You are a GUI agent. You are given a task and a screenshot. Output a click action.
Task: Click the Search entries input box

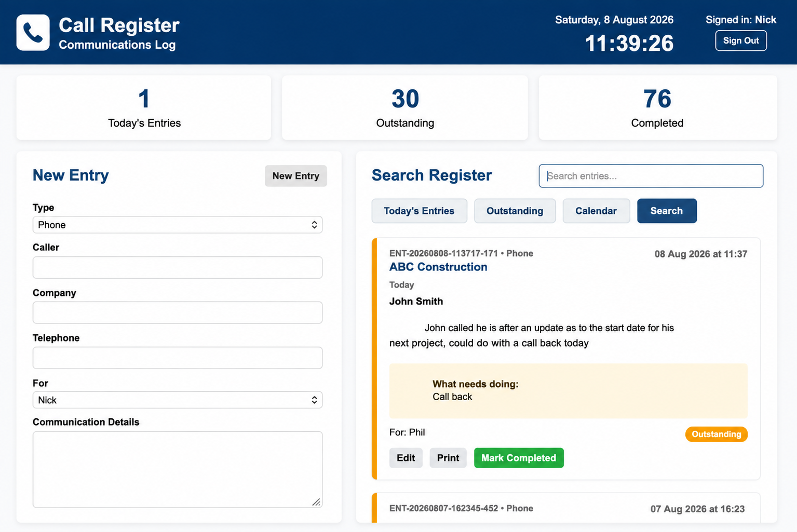651,176
